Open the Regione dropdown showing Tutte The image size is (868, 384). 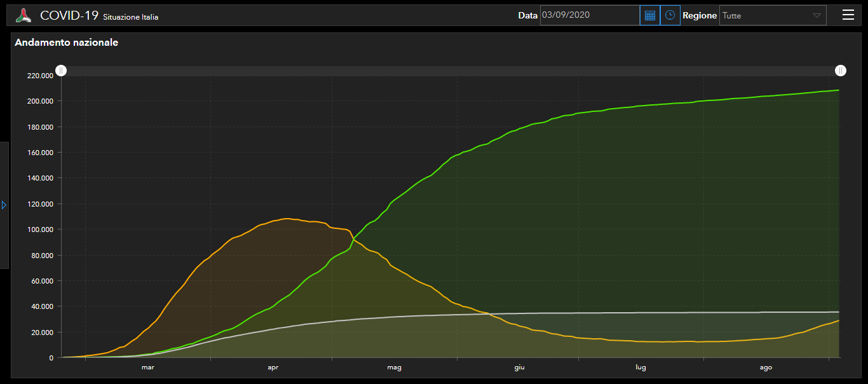772,15
